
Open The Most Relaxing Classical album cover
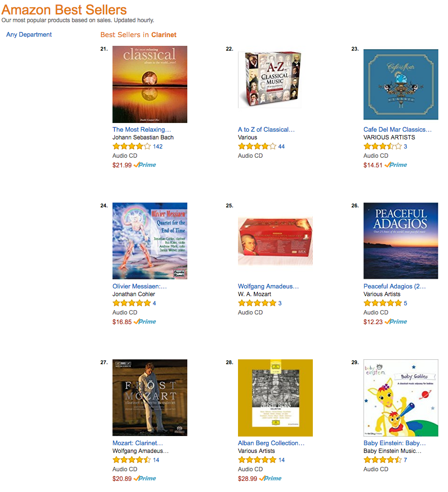(150, 84)
